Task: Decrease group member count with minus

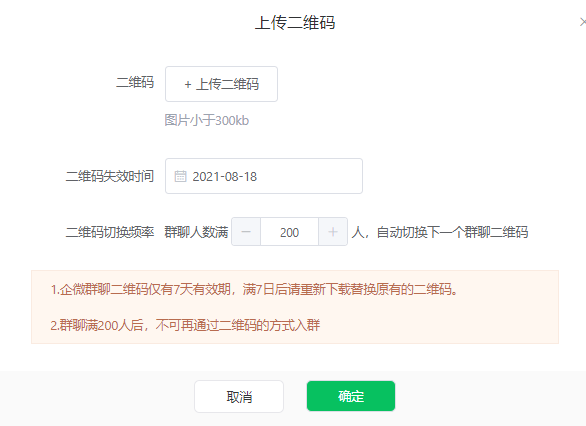Action: coord(246,232)
